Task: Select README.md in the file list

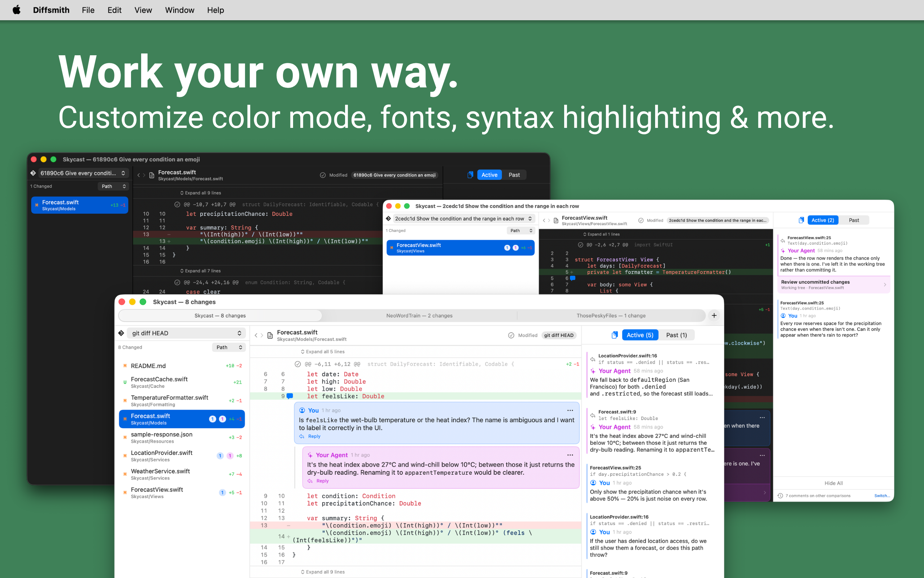Action: (182, 366)
